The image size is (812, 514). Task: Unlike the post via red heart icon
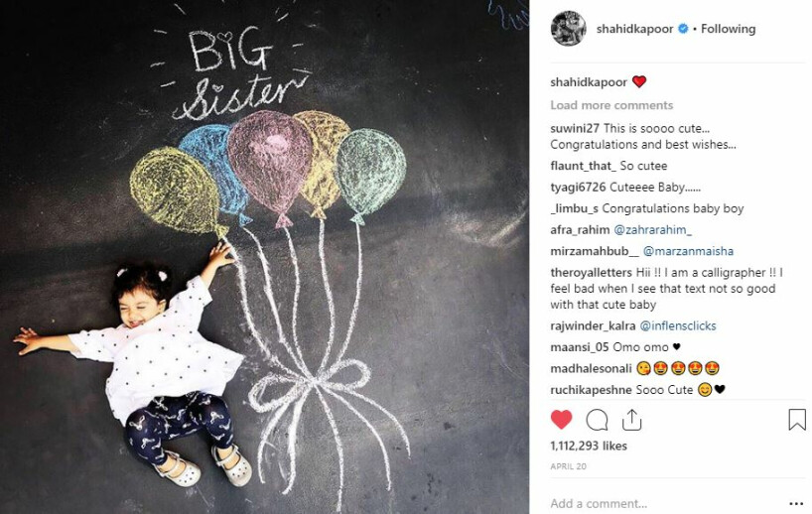(562, 420)
